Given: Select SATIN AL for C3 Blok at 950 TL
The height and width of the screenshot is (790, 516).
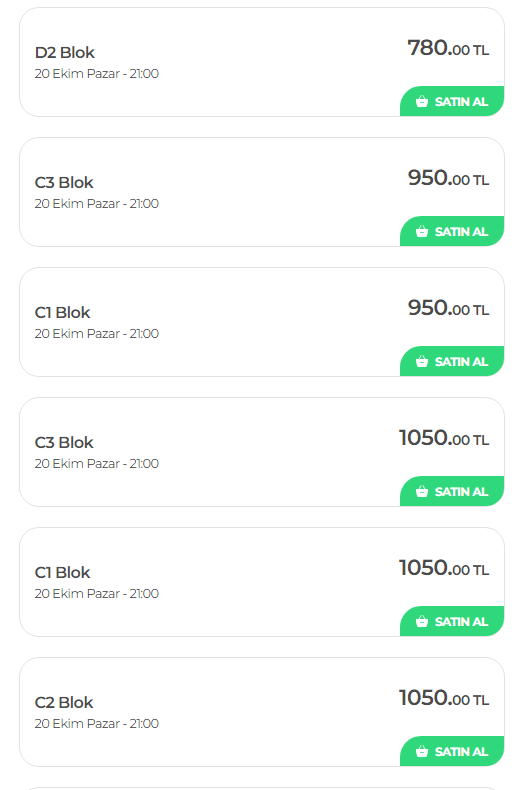Looking at the screenshot, I should [x=452, y=231].
